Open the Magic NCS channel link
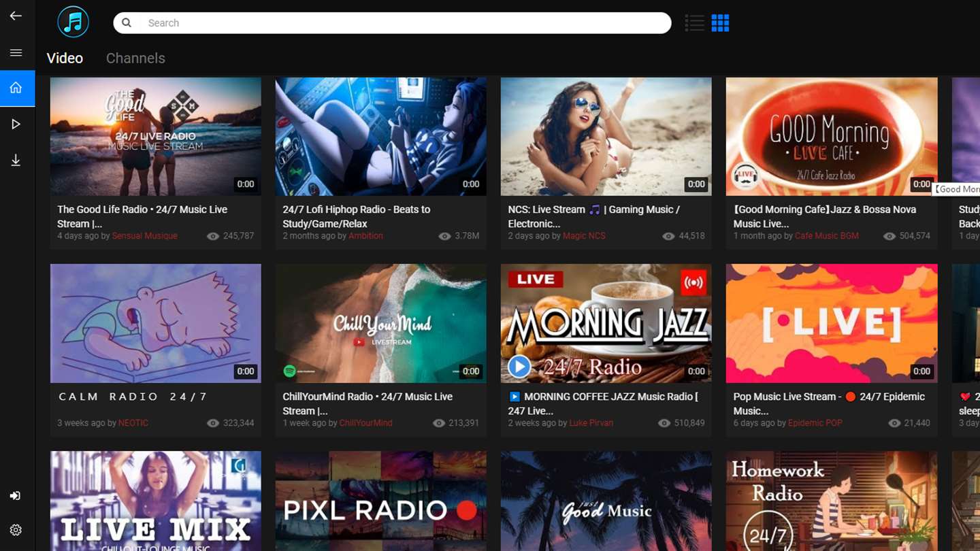This screenshot has height=551, width=980. click(584, 236)
